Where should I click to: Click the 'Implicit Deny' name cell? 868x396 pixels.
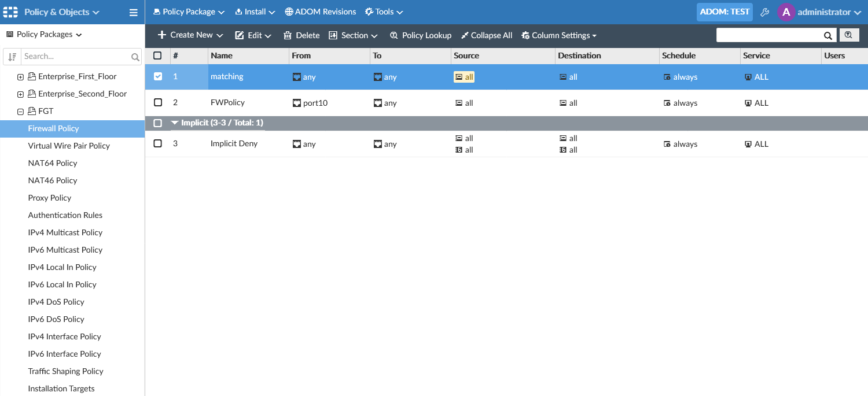[x=234, y=143]
